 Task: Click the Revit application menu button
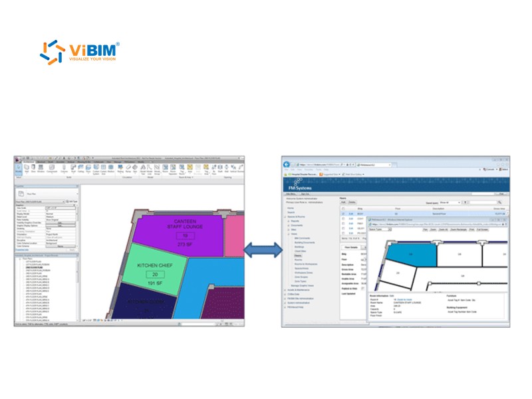(x=17, y=159)
